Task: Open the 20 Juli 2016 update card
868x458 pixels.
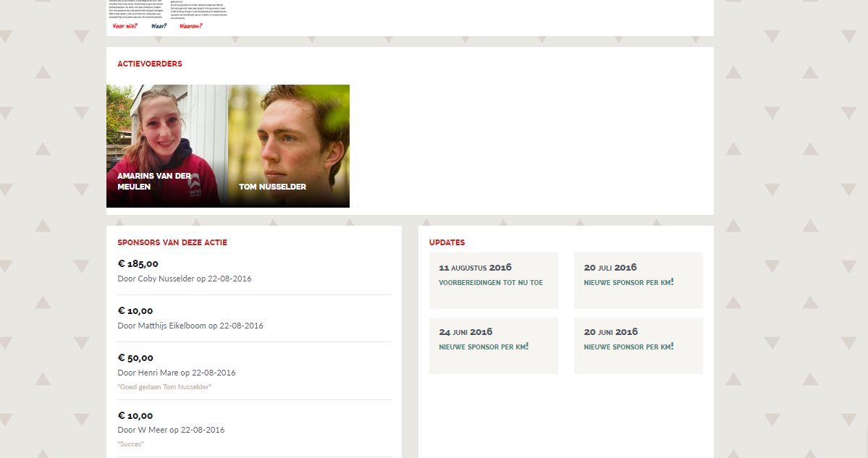Action: tap(639, 281)
